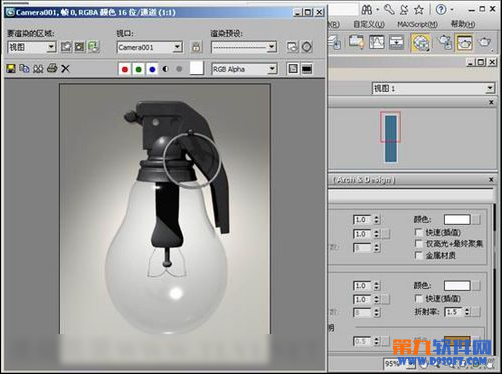The height and width of the screenshot is (374, 503).
Task: Click the quick render teapot icon
Action: (485, 42)
